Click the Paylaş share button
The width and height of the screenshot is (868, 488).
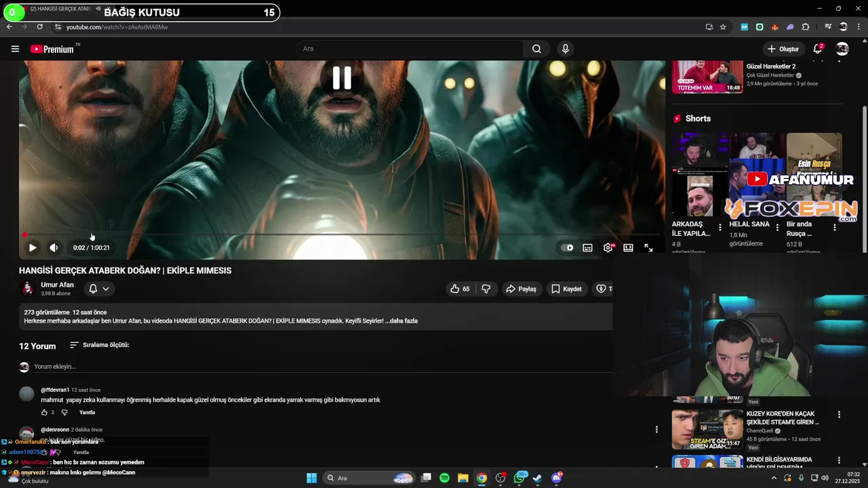click(x=521, y=289)
